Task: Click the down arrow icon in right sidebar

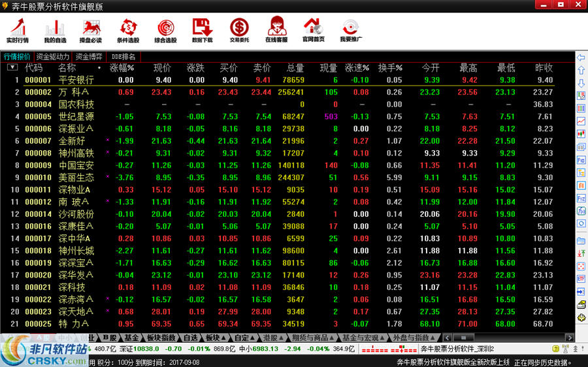Action: [581, 83]
